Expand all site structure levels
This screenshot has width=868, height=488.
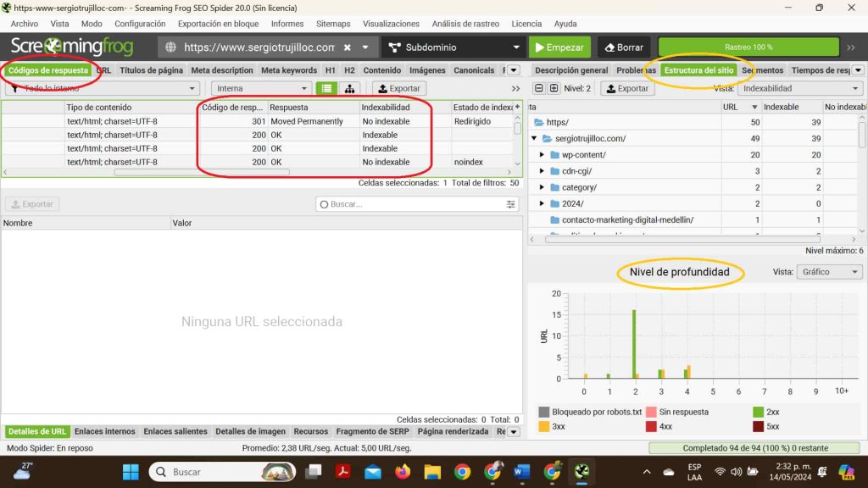pyautogui.click(x=554, y=88)
